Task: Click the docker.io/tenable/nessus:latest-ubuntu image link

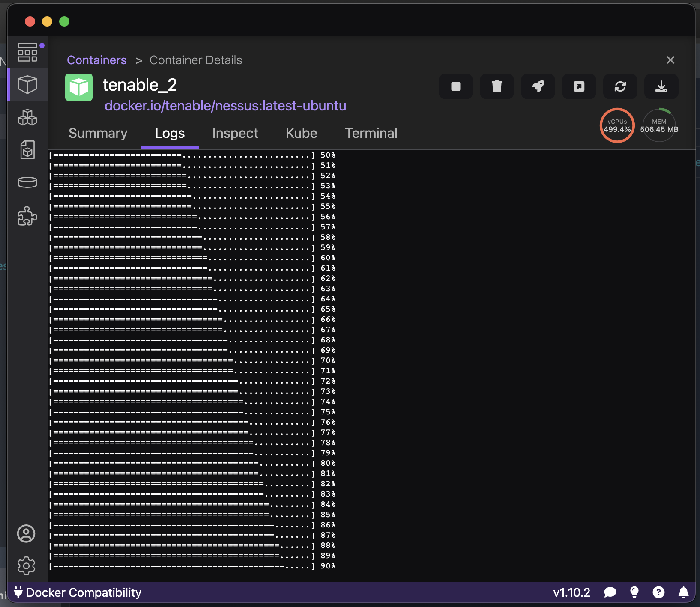Action: coord(225,106)
